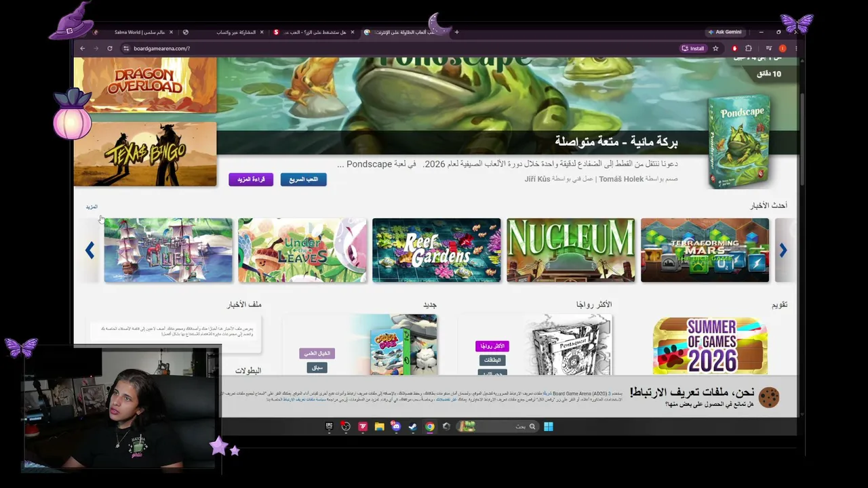Click the الخيال العلمي purple tag

317,353
